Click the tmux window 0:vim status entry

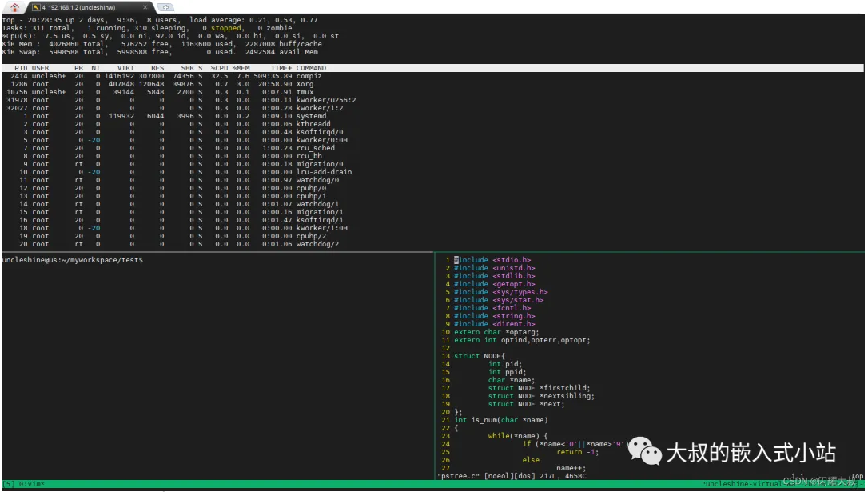click(x=33, y=484)
